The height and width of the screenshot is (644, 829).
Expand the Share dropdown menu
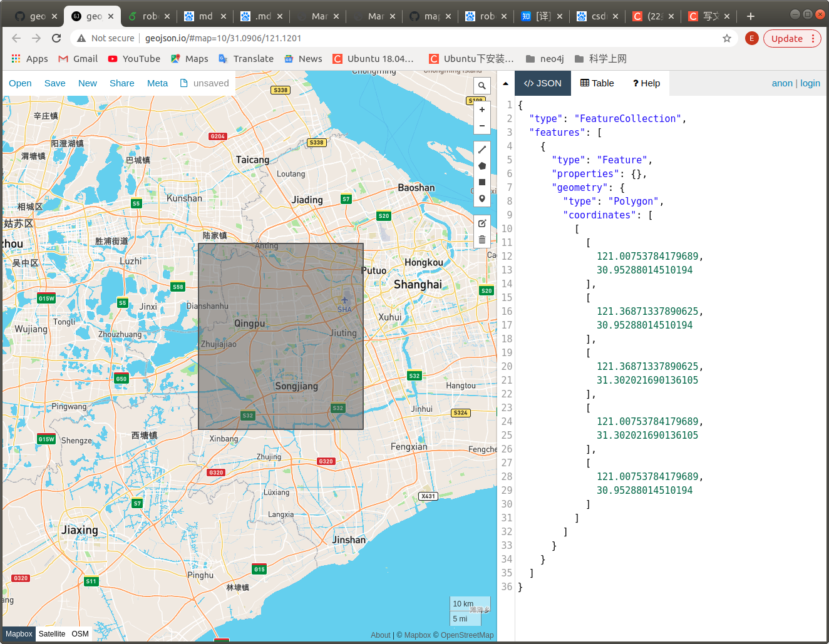[121, 83]
